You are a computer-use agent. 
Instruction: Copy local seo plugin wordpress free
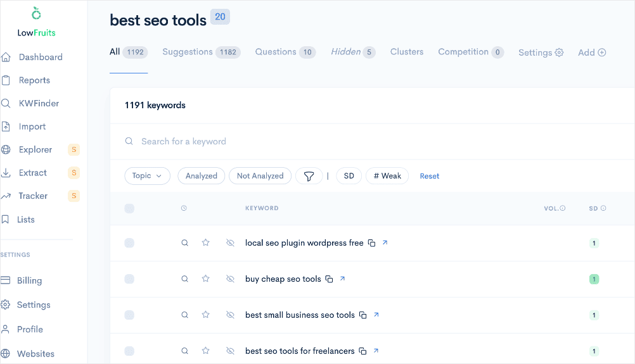pyautogui.click(x=371, y=243)
